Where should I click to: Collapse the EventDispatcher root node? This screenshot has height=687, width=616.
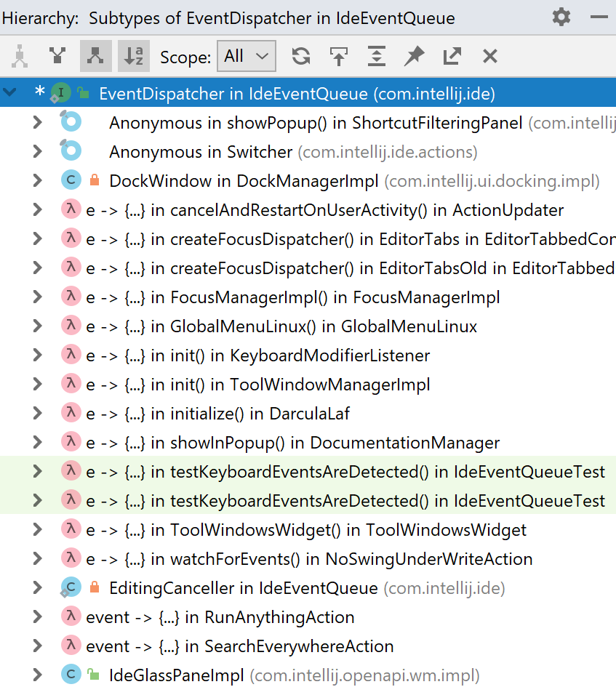[x=9, y=92]
